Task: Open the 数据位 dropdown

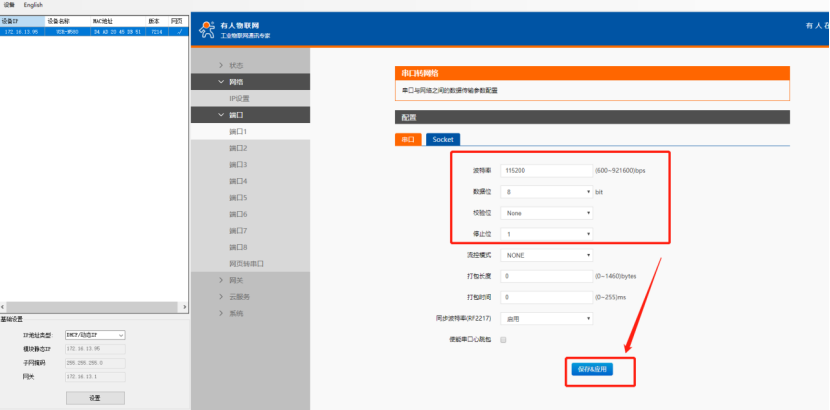Action: [x=547, y=191]
